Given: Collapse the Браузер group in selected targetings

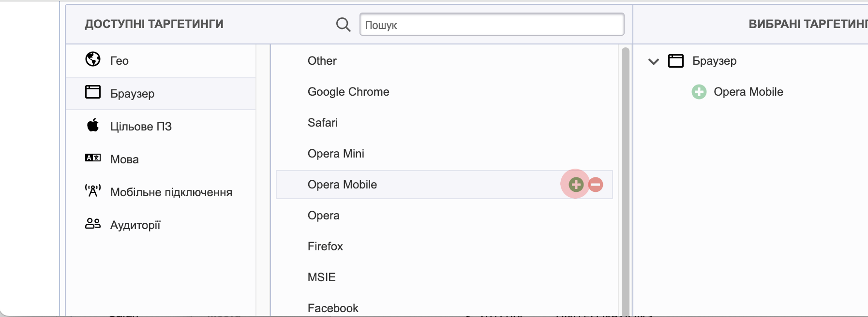Looking at the screenshot, I should click(x=654, y=61).
